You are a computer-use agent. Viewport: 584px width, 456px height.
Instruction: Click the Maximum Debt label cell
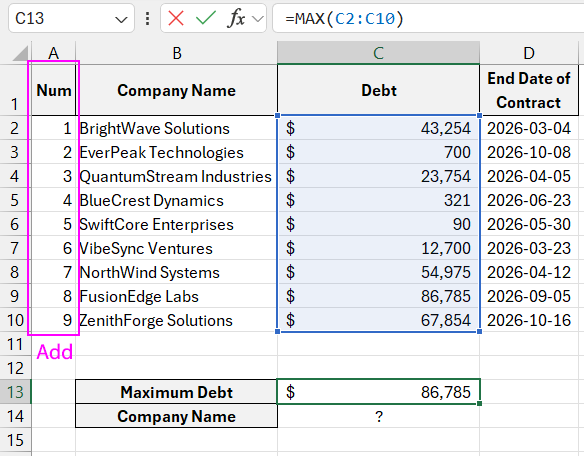(x=177, y=392)
